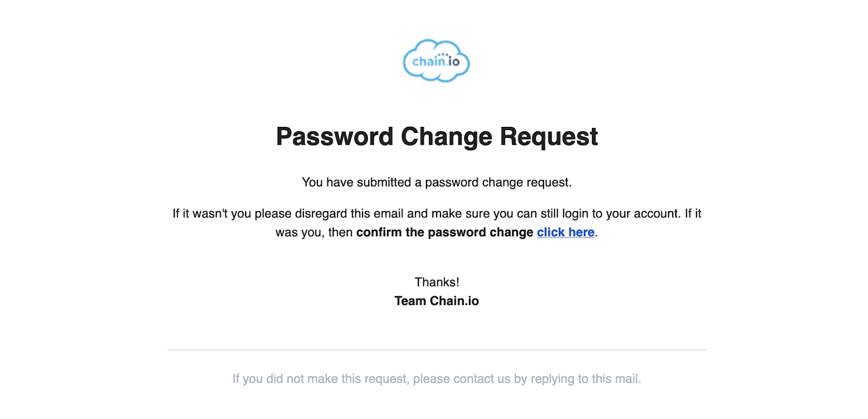Image resolution: width=868 pixels, height=419 pixels.
Task: Click the dotted arc inside the cloud logo
Action: pyautogui.click(x=443, y=54)
